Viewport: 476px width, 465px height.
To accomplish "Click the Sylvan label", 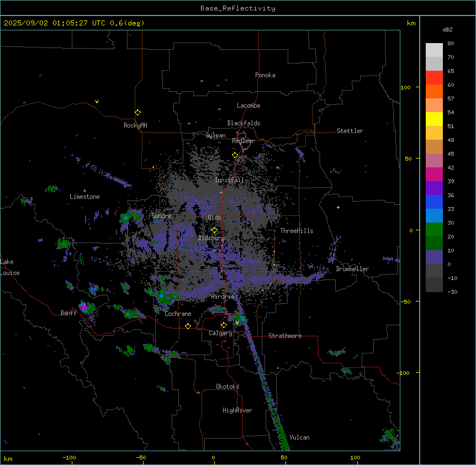I will (x=215, y=135).
